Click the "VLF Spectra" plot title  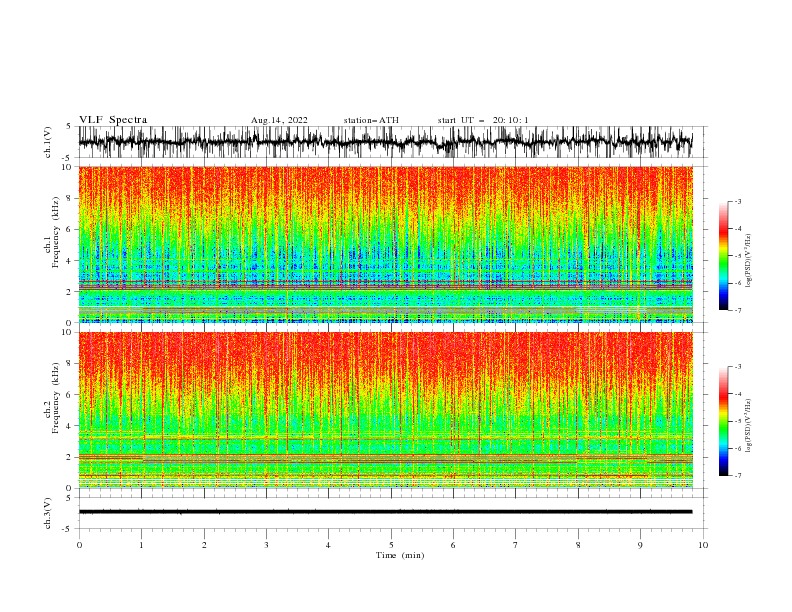point(113,120)
